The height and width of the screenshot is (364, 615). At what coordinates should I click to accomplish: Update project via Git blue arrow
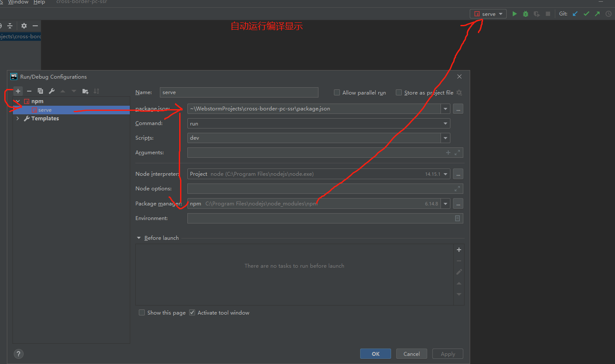(575, 14)
